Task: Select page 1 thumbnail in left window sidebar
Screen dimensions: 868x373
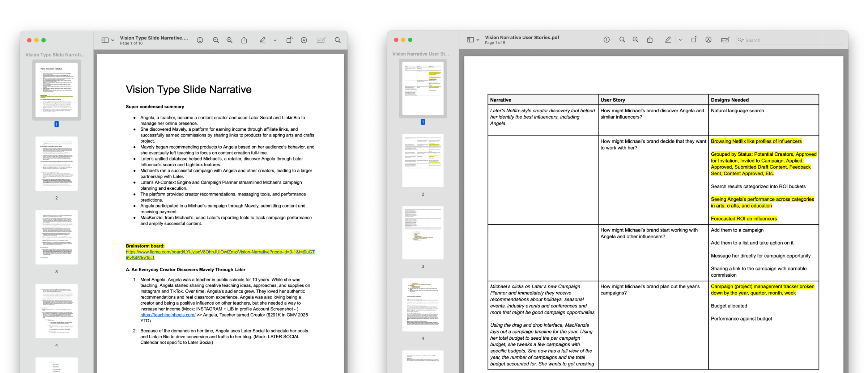Action: (56, 90)
